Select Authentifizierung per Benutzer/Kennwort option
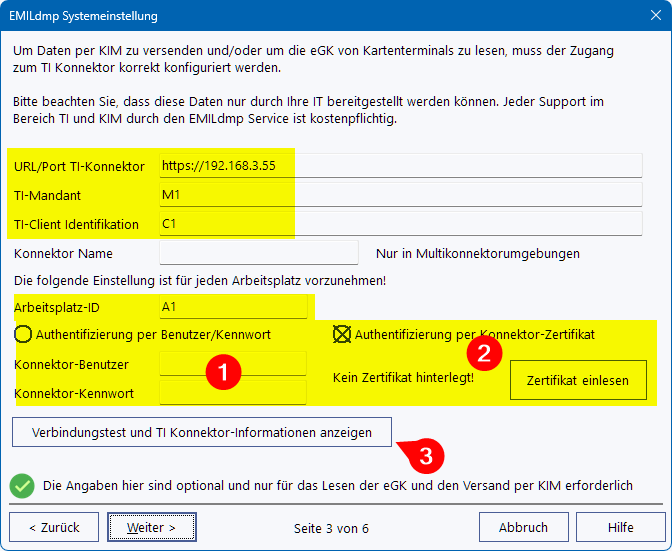The height and width of the screenshot is (551, 672). pos(24,334)
